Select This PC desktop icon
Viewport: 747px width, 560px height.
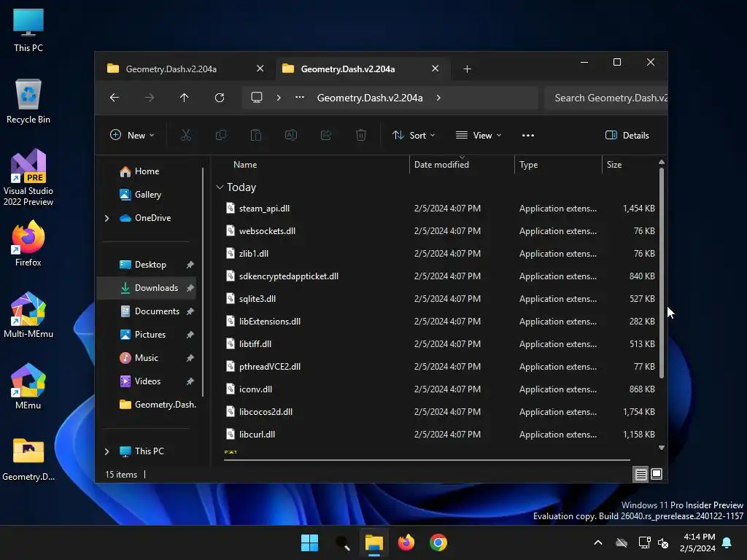[x=28, y=29]
